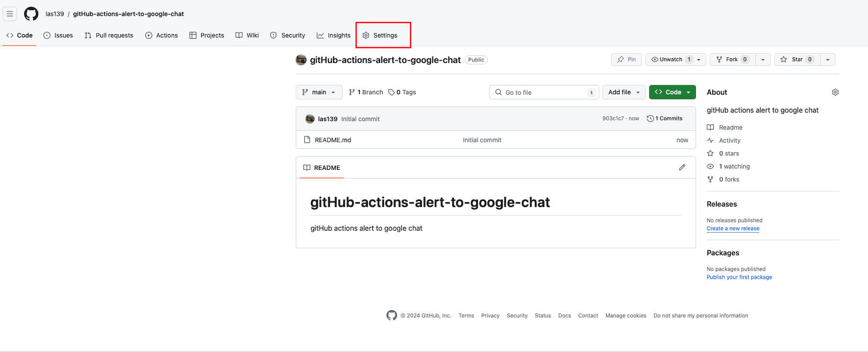
Task: Open About settings gear icon
Action: tap(835, 92)
